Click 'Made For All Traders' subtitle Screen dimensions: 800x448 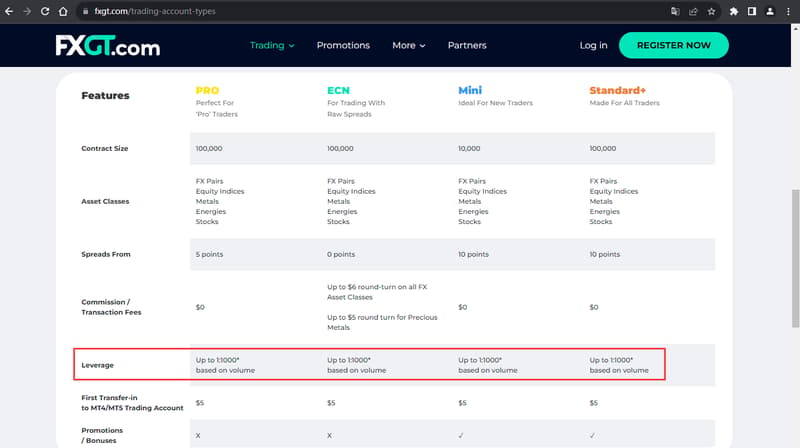click(624, 103)
